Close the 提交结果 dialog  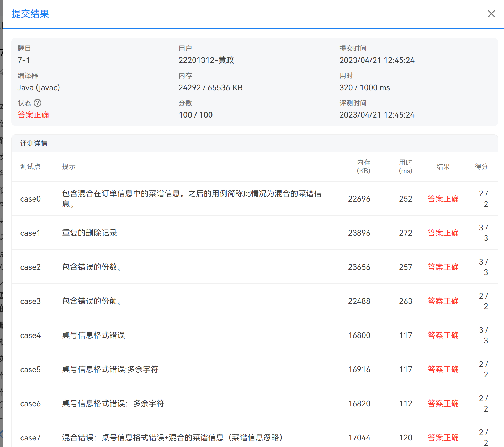coord(491,14)
